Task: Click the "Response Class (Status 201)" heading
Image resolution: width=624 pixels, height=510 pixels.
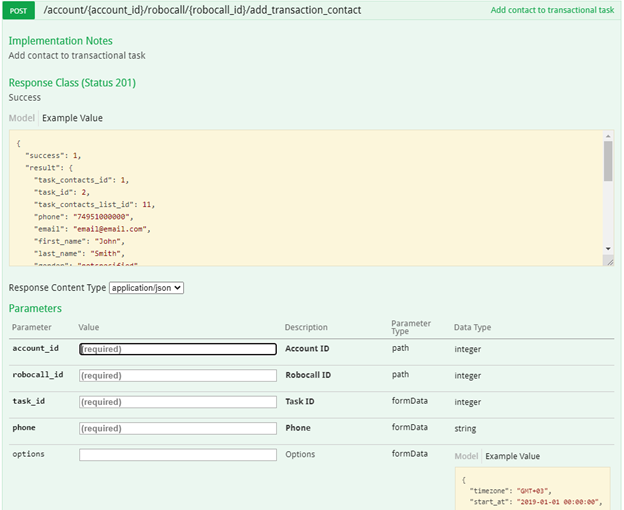Action: [x=72, y=83]
